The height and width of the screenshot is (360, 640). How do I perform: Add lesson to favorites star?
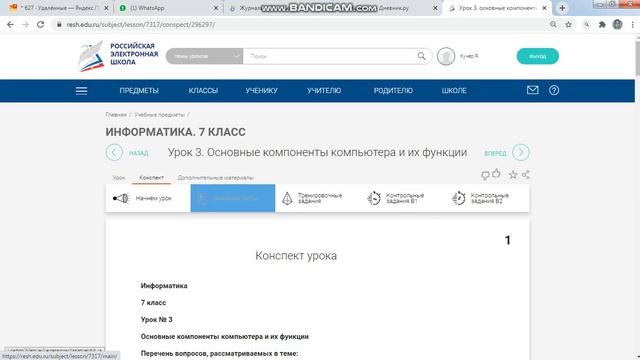pyautogui.click(x=513, y=175)
